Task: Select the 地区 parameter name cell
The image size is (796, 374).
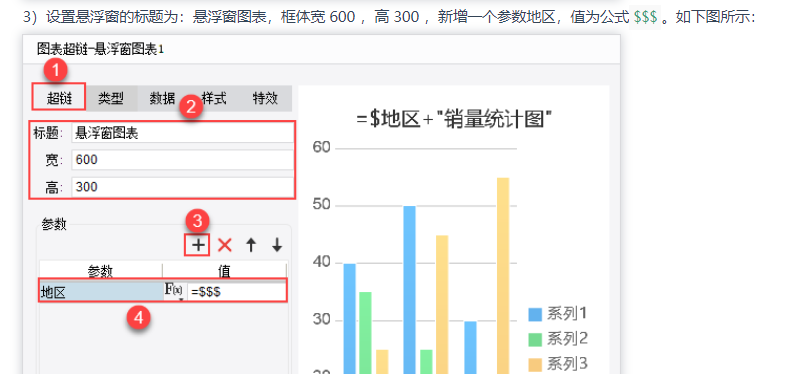Action: click(x=101, y=292)
